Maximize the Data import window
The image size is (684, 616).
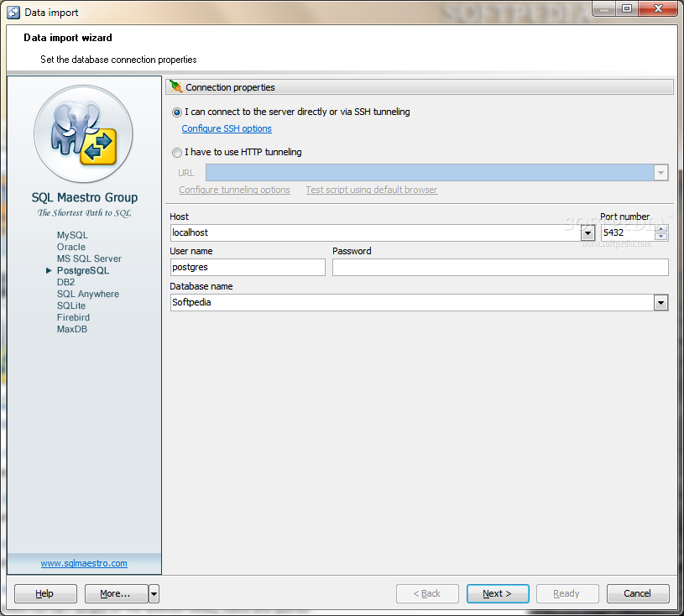[x=627, y=8]
